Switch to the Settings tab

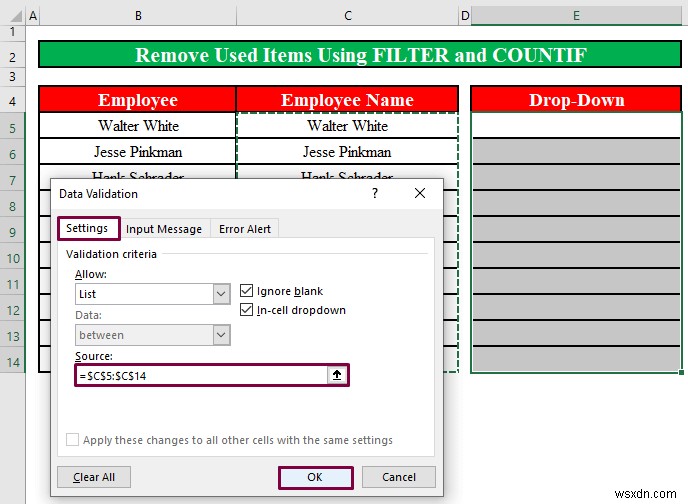click(88, 229)
